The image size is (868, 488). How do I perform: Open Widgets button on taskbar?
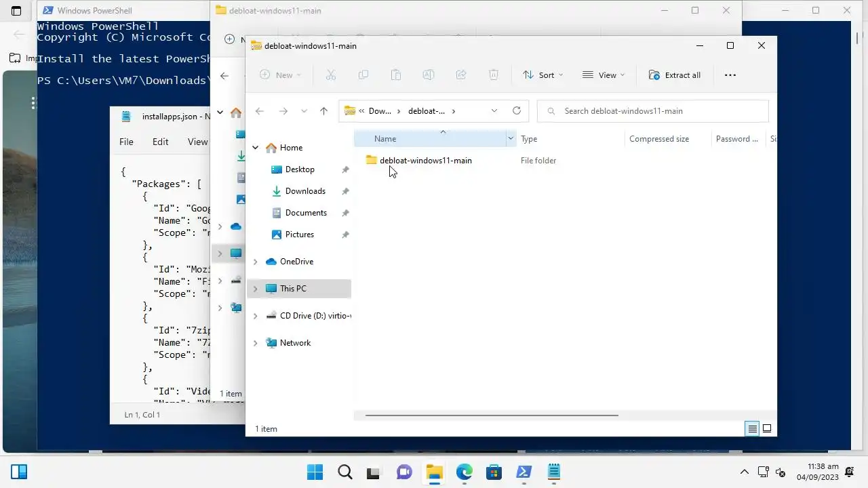[19, 472]
